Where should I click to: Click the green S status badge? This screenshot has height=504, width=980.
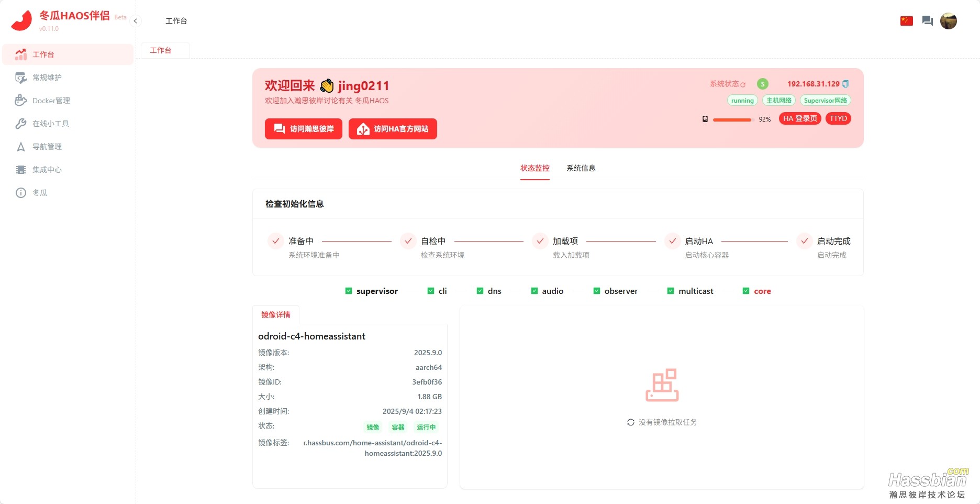click(x=763, y=84)
